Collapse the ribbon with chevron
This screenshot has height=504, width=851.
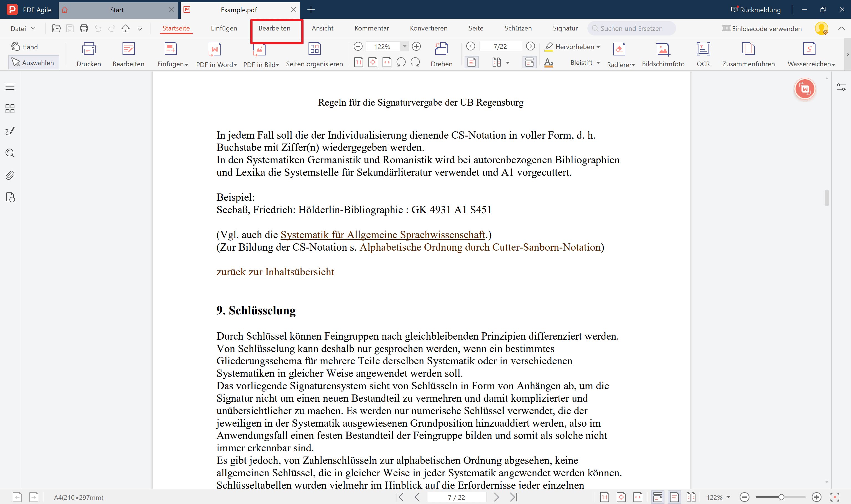click(842, 29)
